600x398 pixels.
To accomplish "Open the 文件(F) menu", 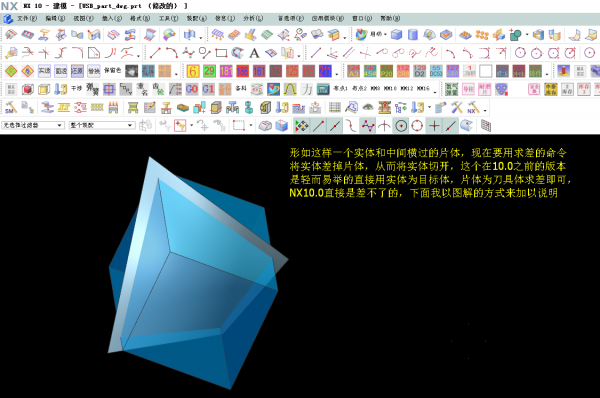I will coord(27,18).
